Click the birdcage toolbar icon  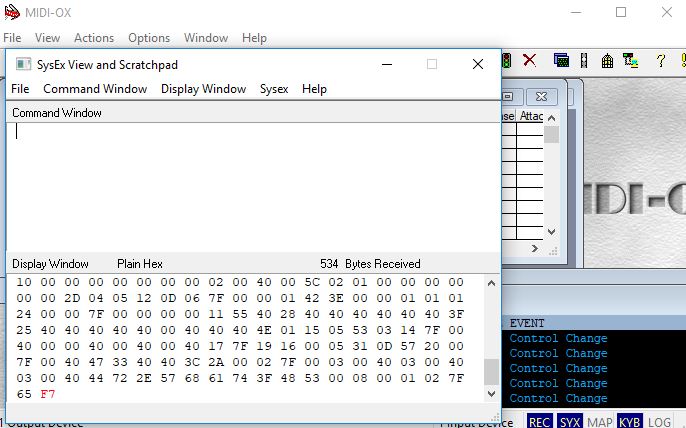coord(607,60)
